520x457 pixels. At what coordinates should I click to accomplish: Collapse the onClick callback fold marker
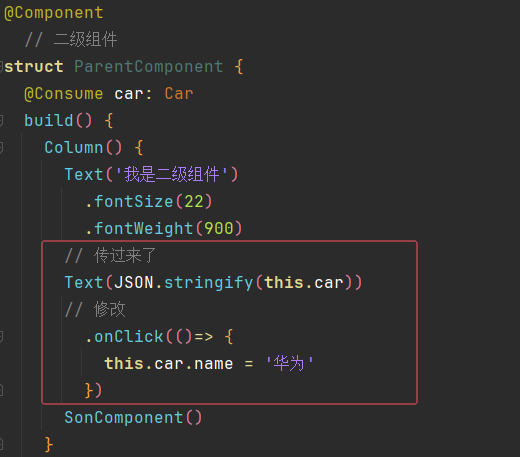[x=1, y=337]
